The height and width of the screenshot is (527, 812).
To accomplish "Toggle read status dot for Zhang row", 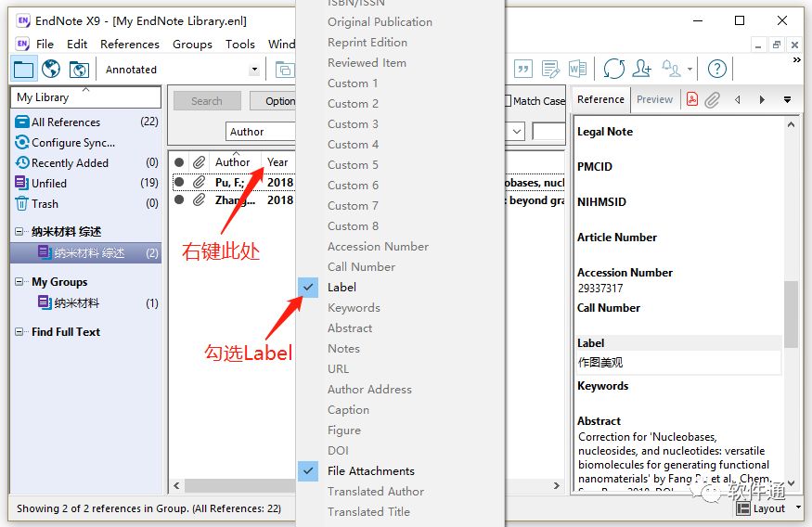I will (x=179, y=199).
